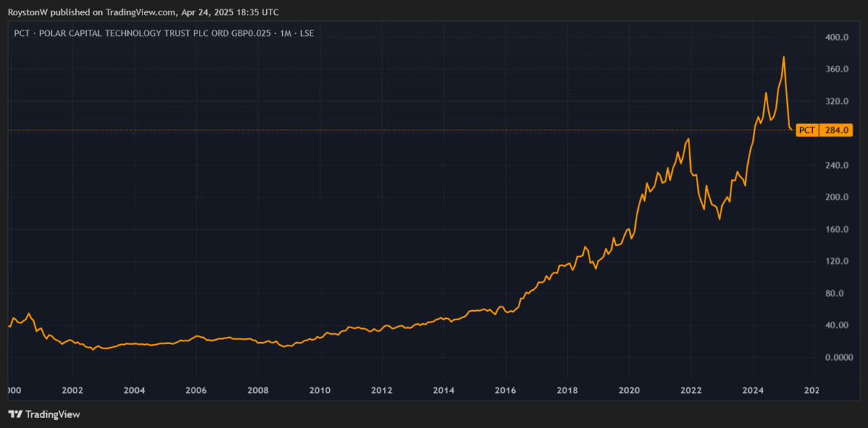
Task: Select the 240.0 price axis label
Action: tap(836, 166)
